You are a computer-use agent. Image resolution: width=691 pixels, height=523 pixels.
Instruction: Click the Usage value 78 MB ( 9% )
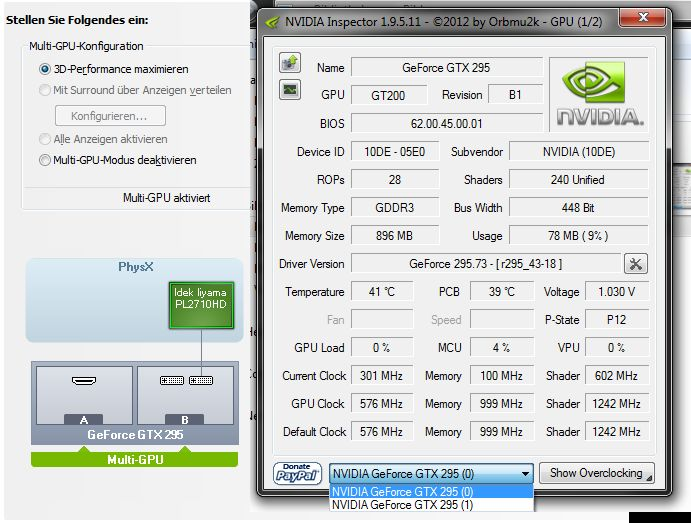578,236
